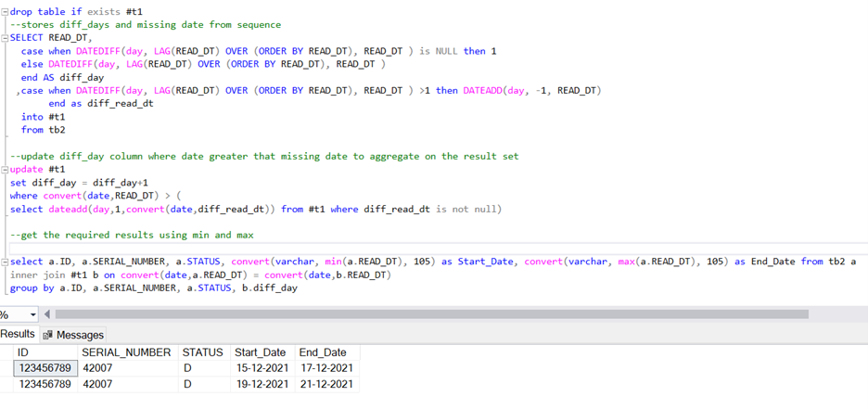The image size is (868, 409).
Task: Select the ID cell in the 19-12-2021 row
Action: pos(45,384)
